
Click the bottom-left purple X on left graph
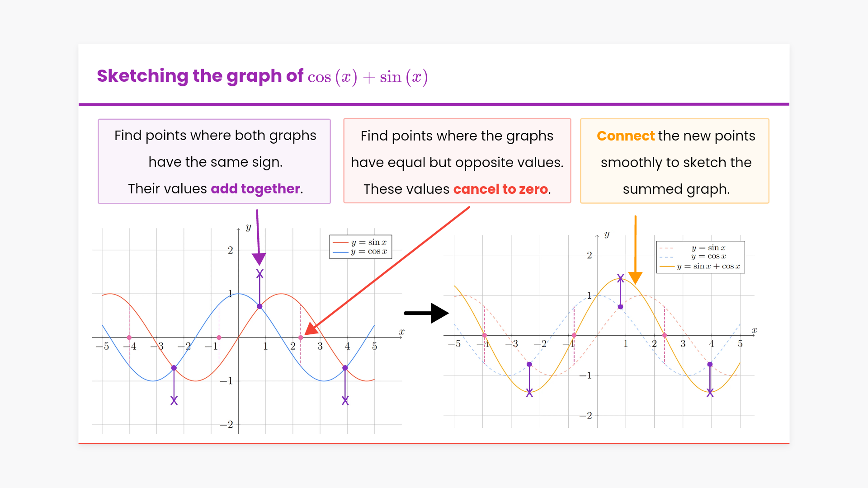[x=174, y=401]
